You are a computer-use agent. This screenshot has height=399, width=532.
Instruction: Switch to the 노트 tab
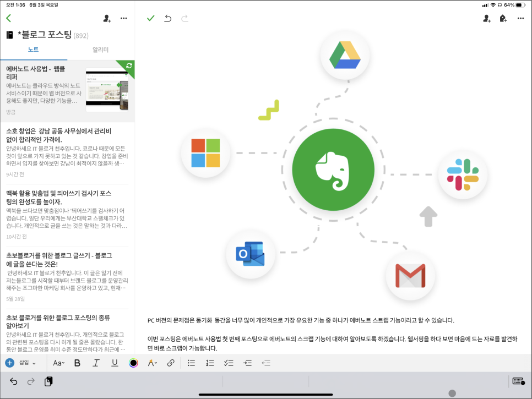tap(33, 50)
